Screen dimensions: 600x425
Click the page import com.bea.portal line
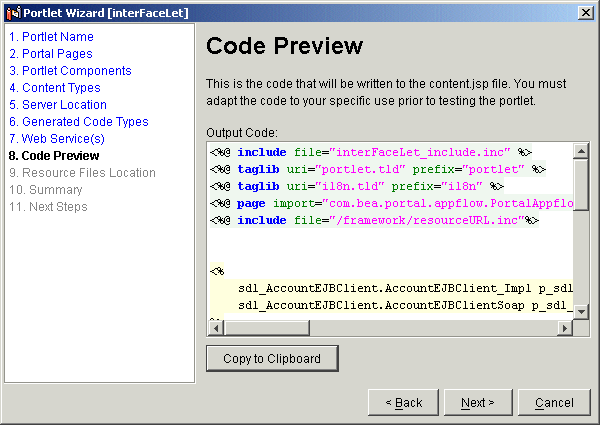tap(391, 203)
